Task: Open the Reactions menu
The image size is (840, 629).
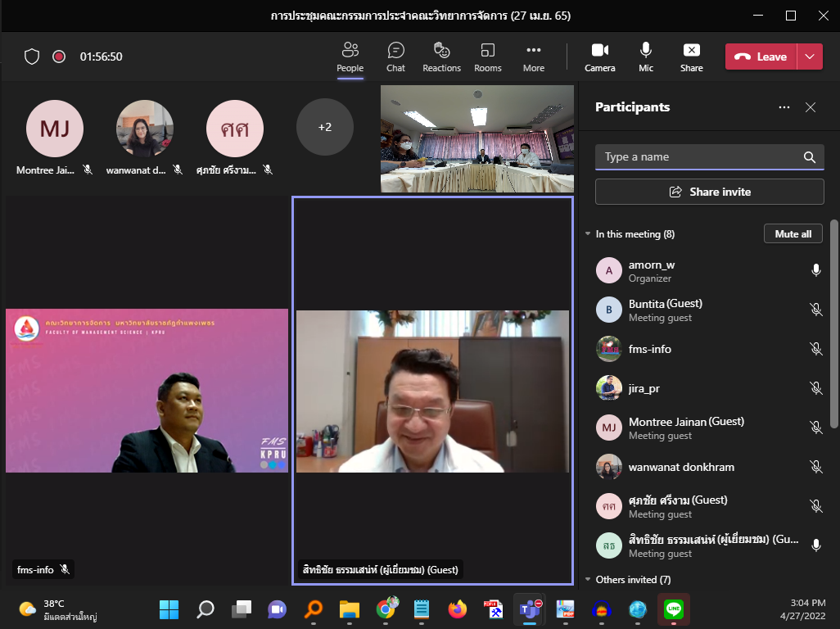Action: click(441, 57)
